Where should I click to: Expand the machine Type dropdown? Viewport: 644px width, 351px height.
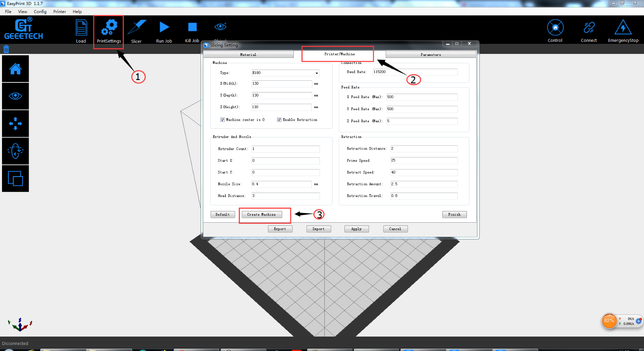(x=317, y=73)
